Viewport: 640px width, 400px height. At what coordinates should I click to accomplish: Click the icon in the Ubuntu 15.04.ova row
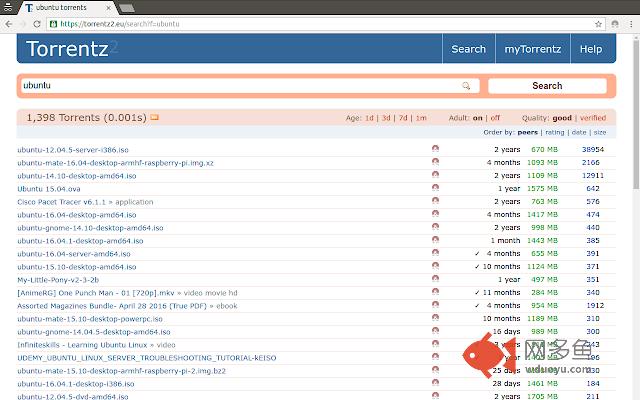point(436,188)
